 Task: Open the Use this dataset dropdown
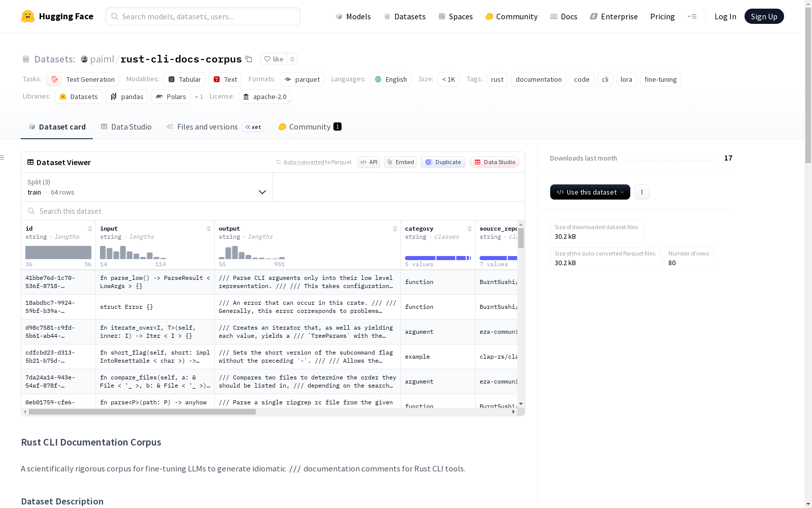point(590,192)
